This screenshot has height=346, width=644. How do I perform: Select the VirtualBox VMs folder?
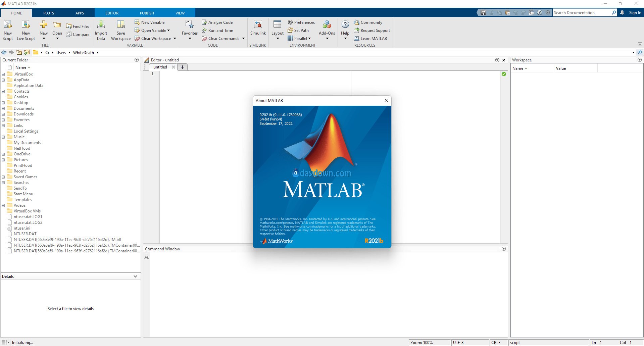pyautogui.click(x=27, y=211)
